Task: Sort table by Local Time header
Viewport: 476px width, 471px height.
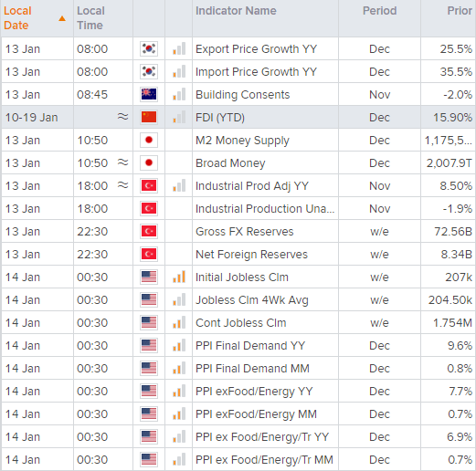Action: (x=90, y=18)
